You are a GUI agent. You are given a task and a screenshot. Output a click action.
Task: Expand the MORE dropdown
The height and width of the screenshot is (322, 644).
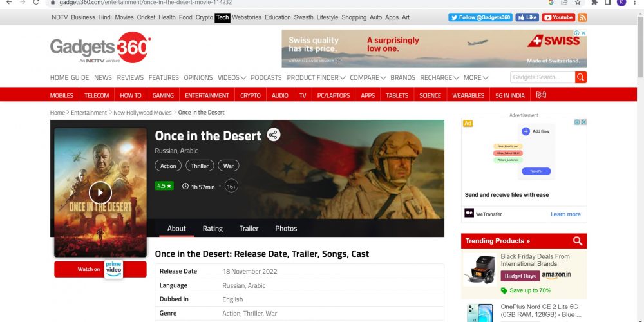click(x=476, y=78)
